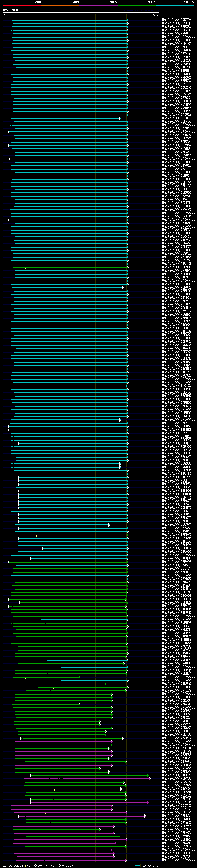Click the UniRef100_B6HG75 entry
Viewport: 197px width, 868px height.
177,501
